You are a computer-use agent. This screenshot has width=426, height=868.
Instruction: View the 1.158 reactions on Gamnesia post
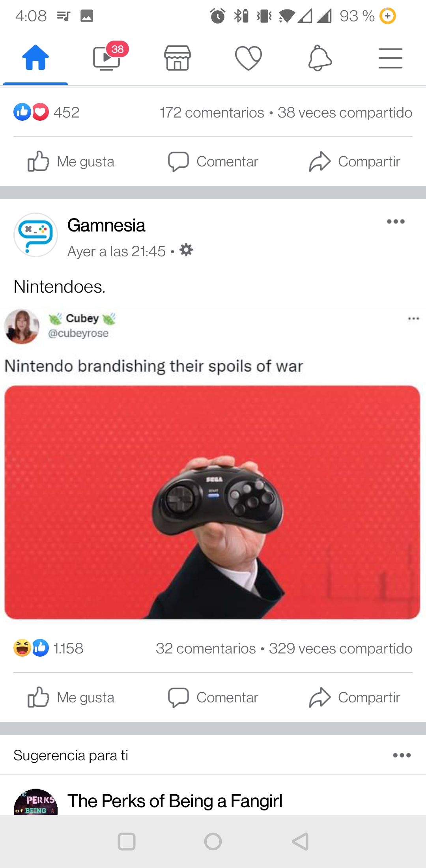coord(48,648)
